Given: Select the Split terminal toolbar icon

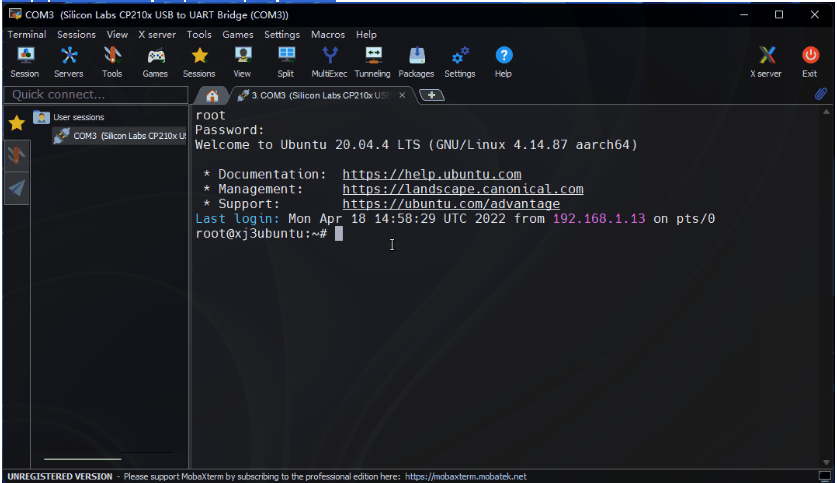Looking at the screenshot, I should point(286,62).
